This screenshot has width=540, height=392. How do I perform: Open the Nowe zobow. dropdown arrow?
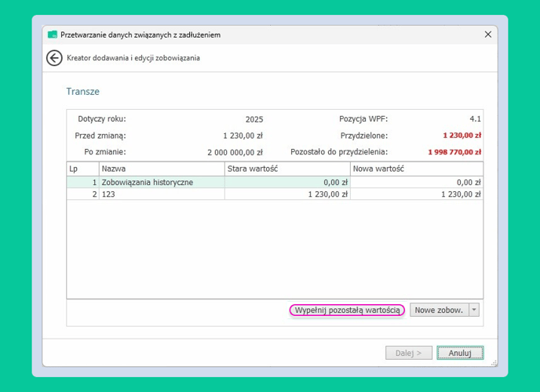pyautogui.click(x=474, y=310)
